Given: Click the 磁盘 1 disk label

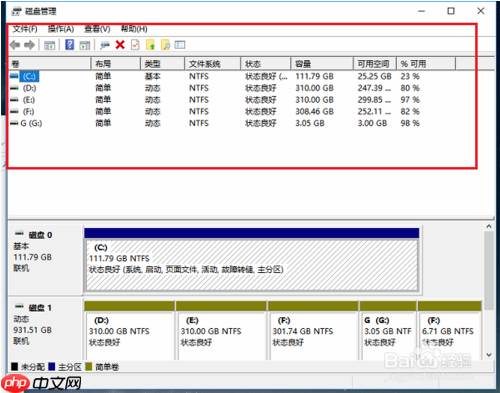Looking at the screenshot, I should (x=40, y=308).
